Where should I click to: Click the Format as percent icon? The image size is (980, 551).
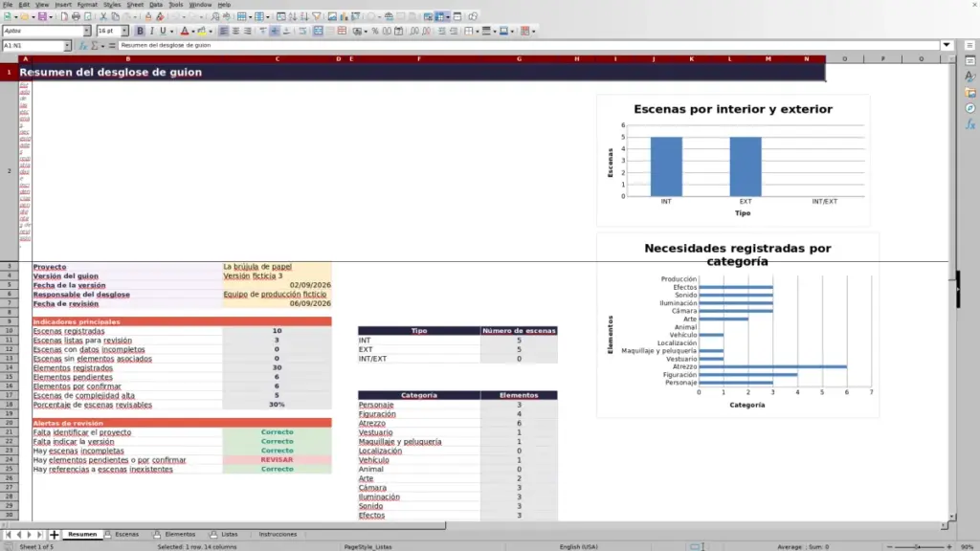point(375,31)
